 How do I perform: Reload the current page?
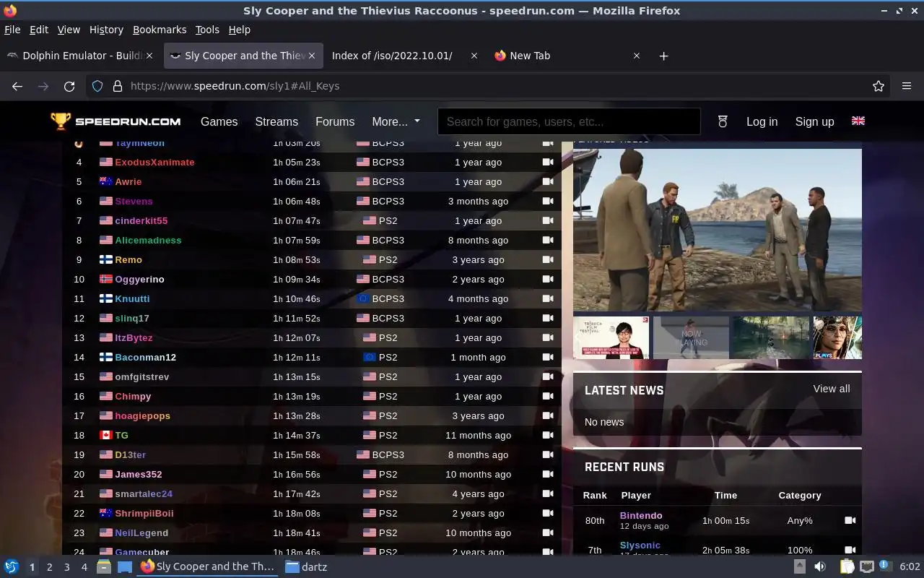coord(69,86)
